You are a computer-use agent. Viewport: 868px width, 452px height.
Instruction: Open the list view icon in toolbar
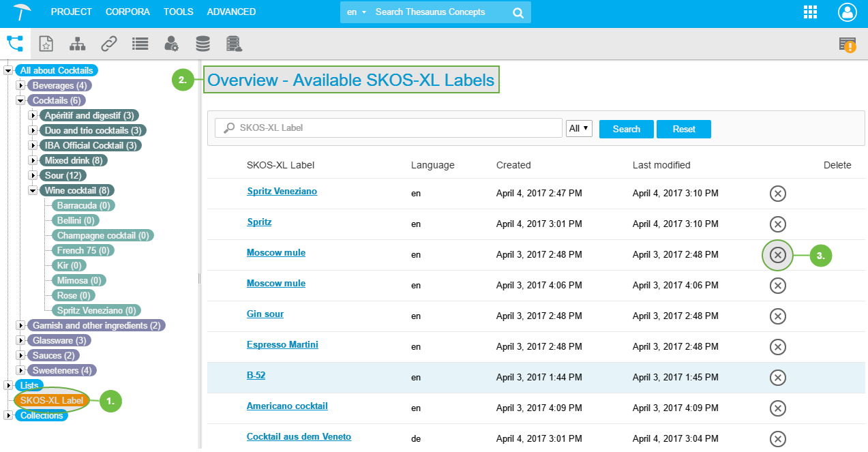point(140,44)
